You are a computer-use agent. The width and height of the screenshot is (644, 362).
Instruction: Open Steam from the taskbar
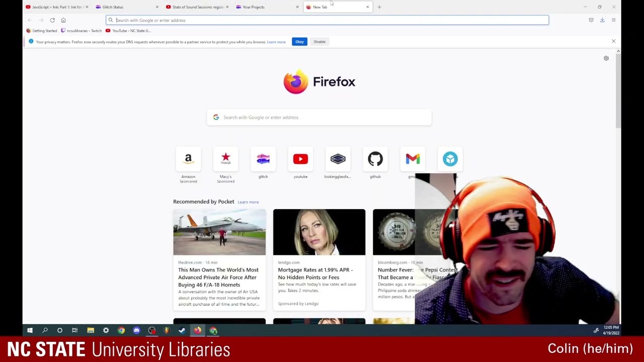[182, 330]
